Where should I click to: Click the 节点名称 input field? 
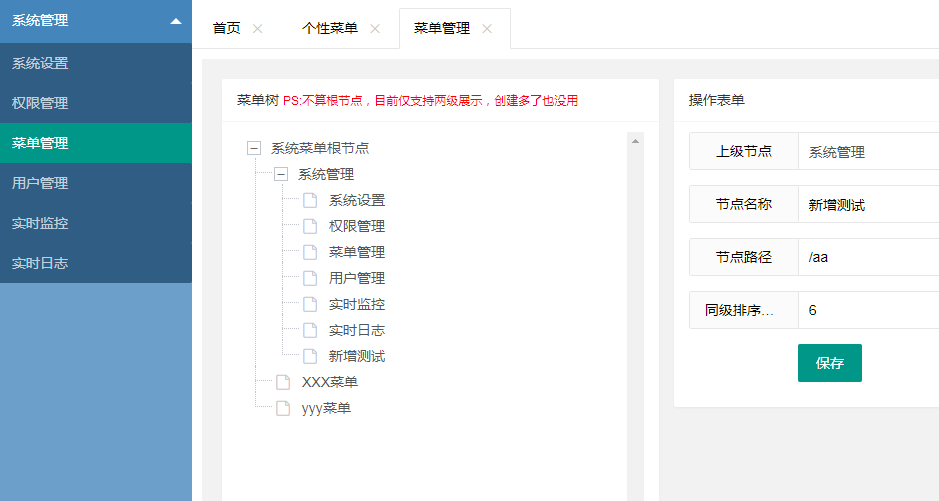(868, 204)
